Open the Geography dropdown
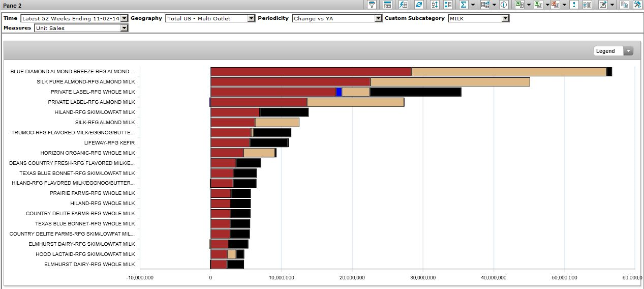The height and width of the screenshot is (289, 644). pos(251,18)
